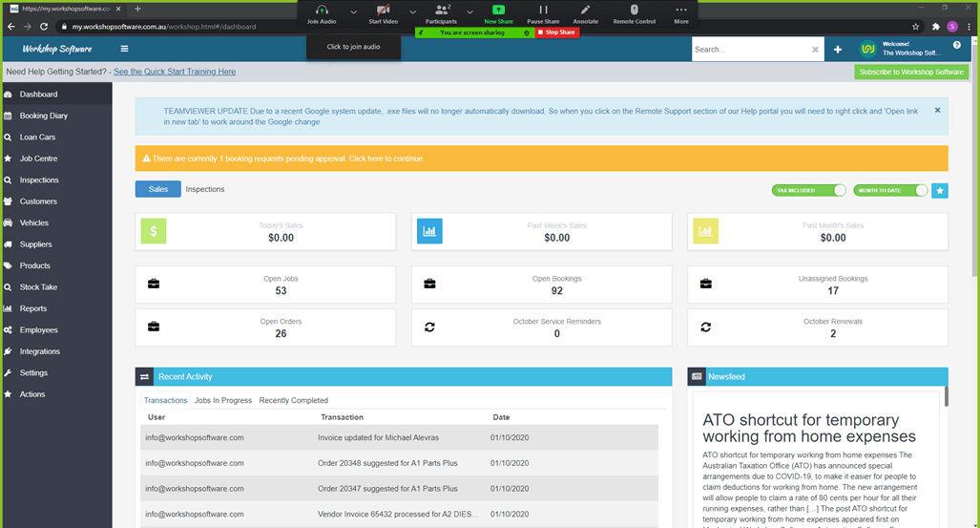Click the Recent Activity panel arrows icon
Viewport: 980px width, 528px height.
click(x=144, y=376)
